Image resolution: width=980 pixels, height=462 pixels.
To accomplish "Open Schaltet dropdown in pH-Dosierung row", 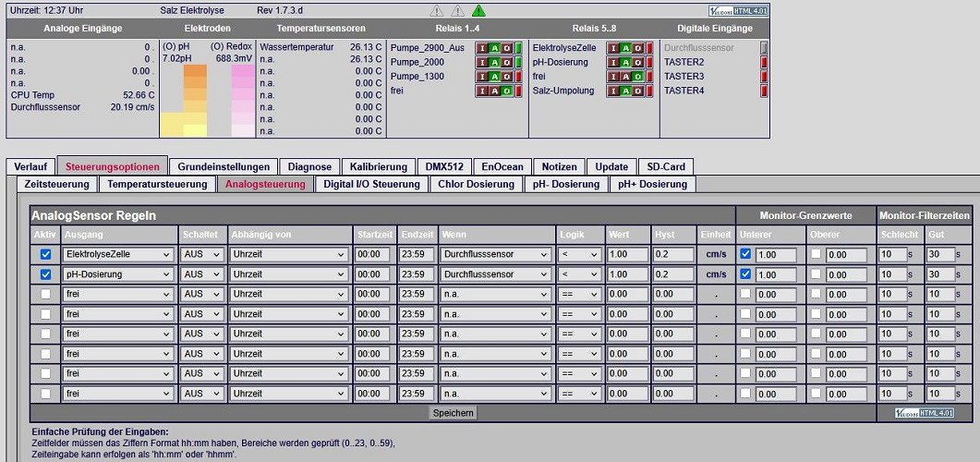I will (x=202, y=274).
